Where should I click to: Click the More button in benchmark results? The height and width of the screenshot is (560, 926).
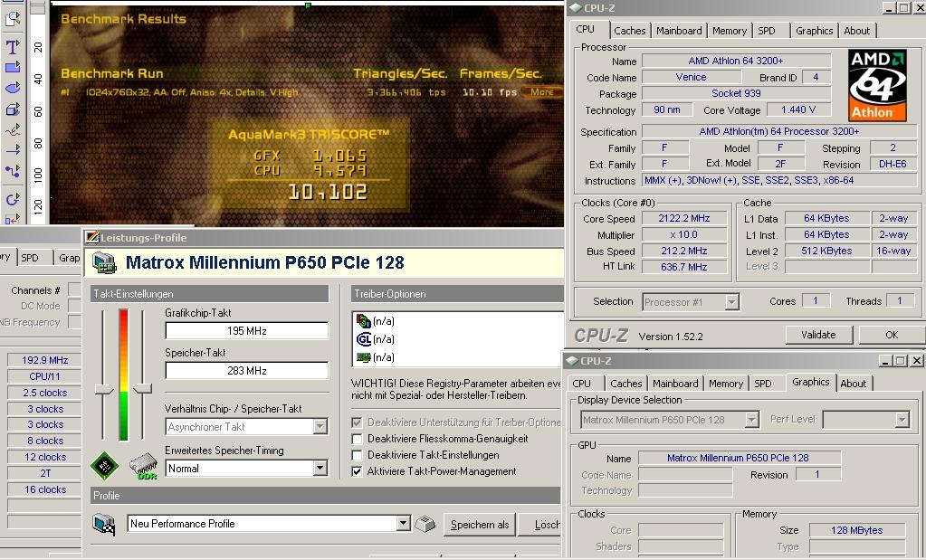coord(541,92)
